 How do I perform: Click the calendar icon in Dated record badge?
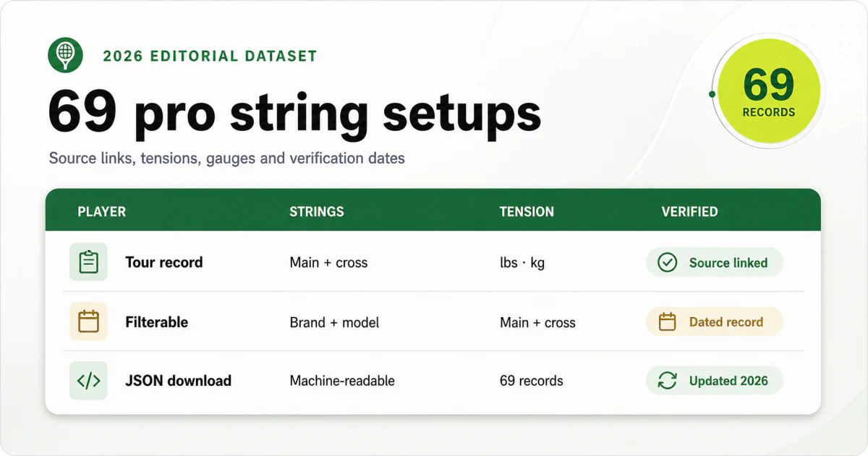click(x=668, y=322)
